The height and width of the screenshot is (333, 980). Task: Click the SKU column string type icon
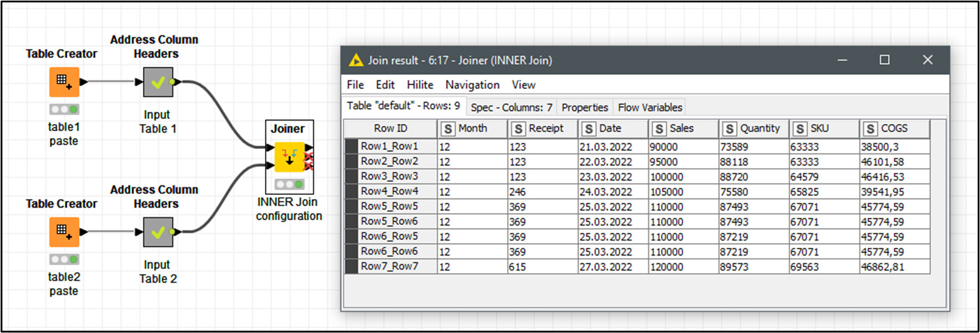tap(800, 129)
